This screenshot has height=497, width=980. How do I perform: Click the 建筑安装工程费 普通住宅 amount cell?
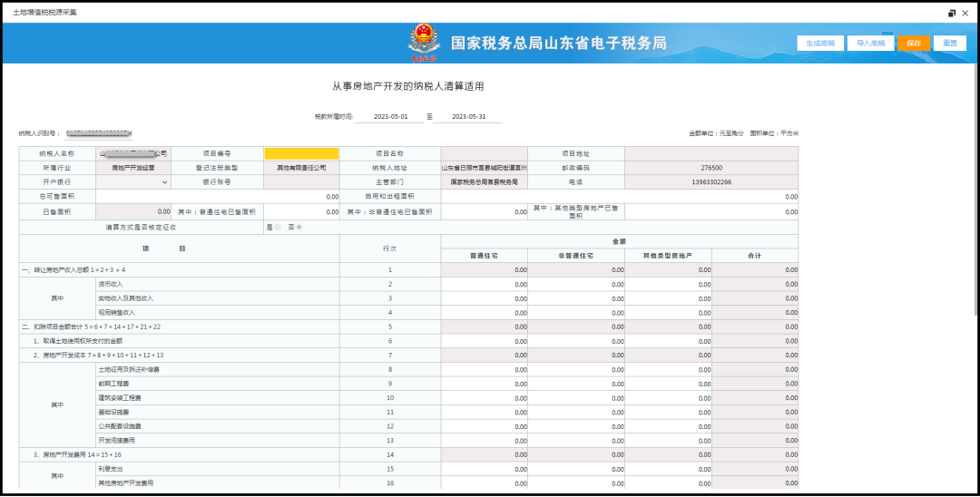click(485, 398)
